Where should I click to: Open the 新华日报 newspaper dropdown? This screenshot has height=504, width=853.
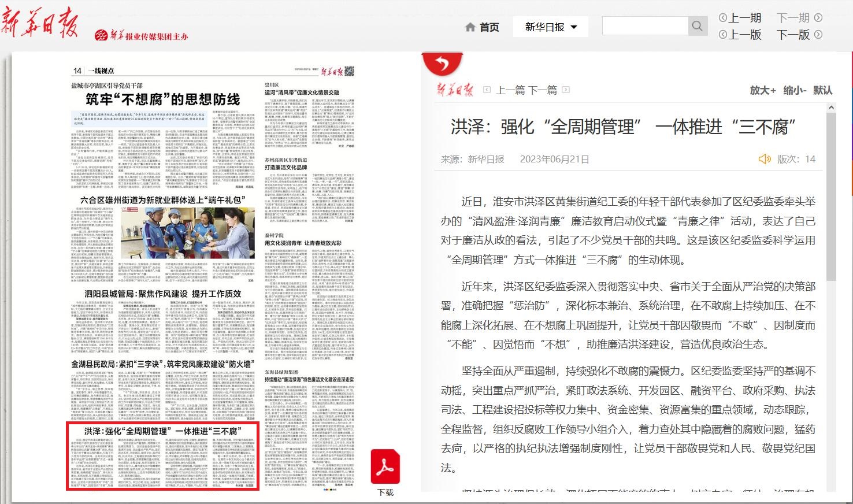coord(551,27)
